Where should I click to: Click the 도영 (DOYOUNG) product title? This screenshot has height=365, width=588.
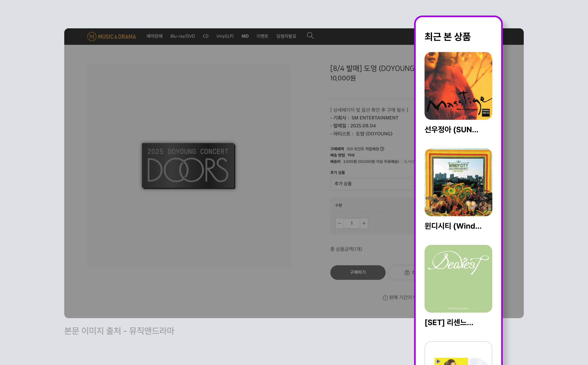[x=372, y=68]
